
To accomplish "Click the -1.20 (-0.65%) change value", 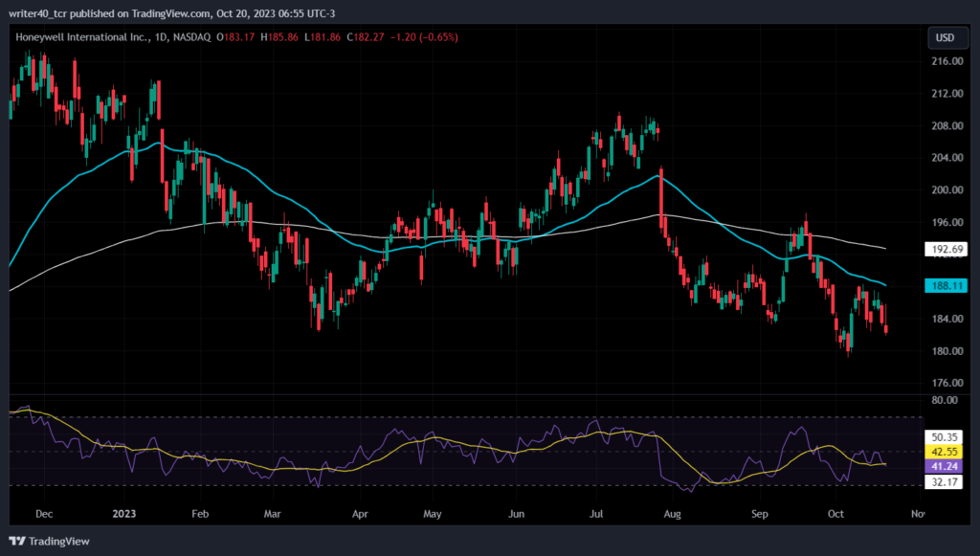I will 424,37.
